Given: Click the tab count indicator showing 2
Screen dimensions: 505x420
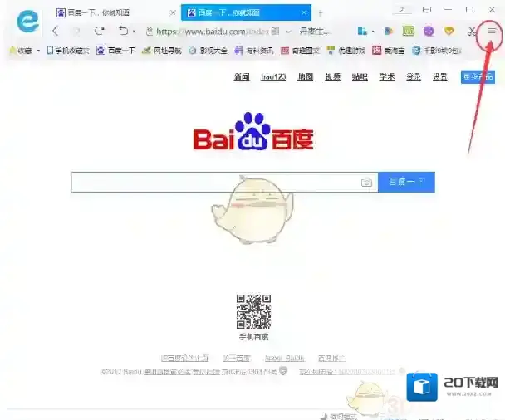Looking at the screenshot, I should pyautogui.click(x=402, y=10).
